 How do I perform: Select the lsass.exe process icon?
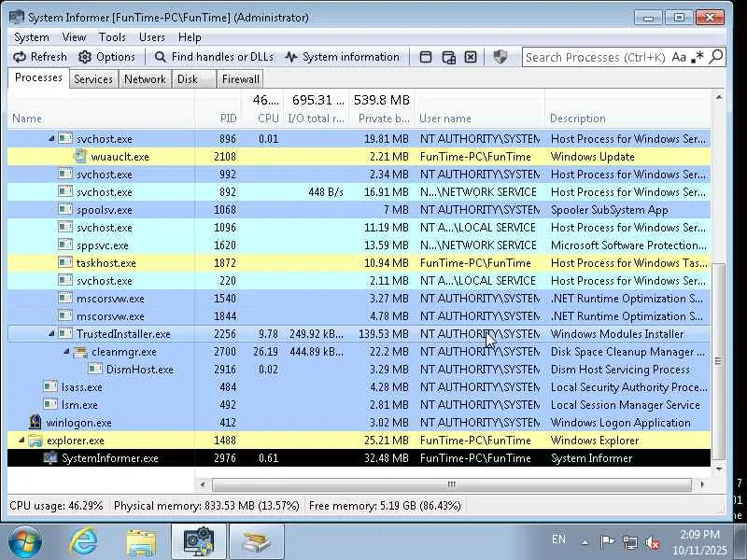(50, 386)
